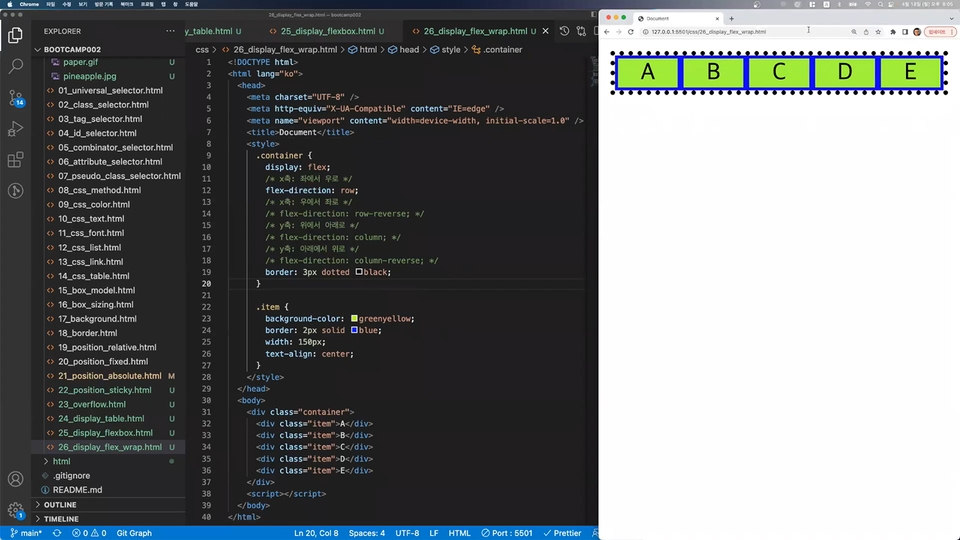Screen dimensions: 960x540
Task: Open README.md in explorer
Action: pyautogui.click(x=77, y=490)
